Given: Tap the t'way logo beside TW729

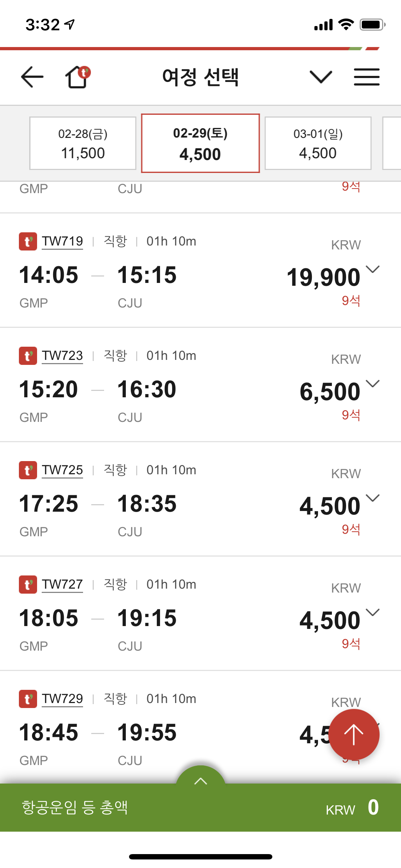Looking at the screenshot, I should click(28, 699).
